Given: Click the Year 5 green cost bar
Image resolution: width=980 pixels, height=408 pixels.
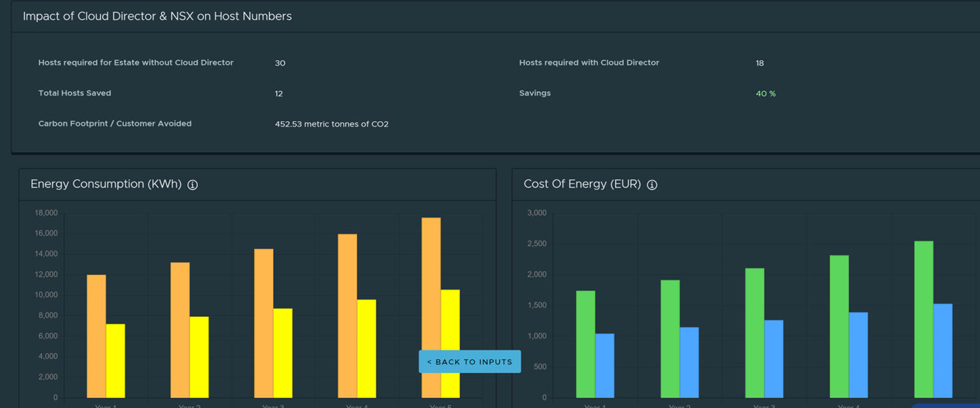Looking at the screenshot, I should (924, 319).
